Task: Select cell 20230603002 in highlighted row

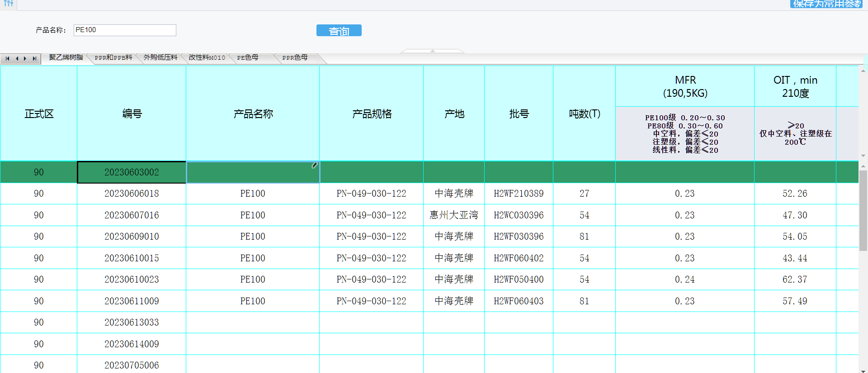Action: point(132,172)
